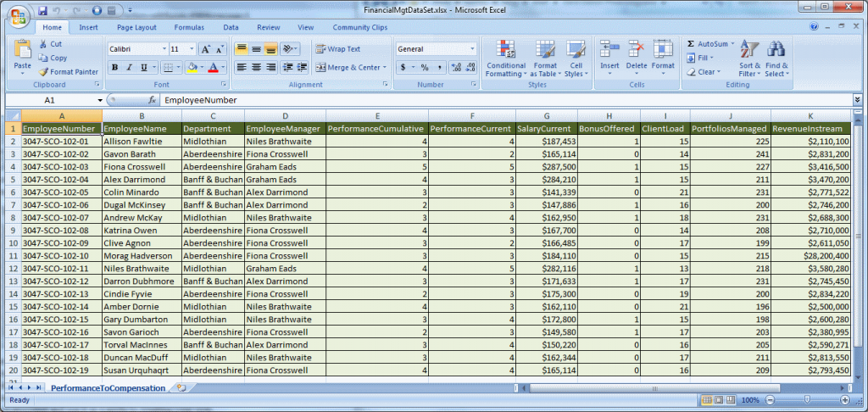Save workbook via Quick Access save icon
868x412 pixels.
[43, 10]
